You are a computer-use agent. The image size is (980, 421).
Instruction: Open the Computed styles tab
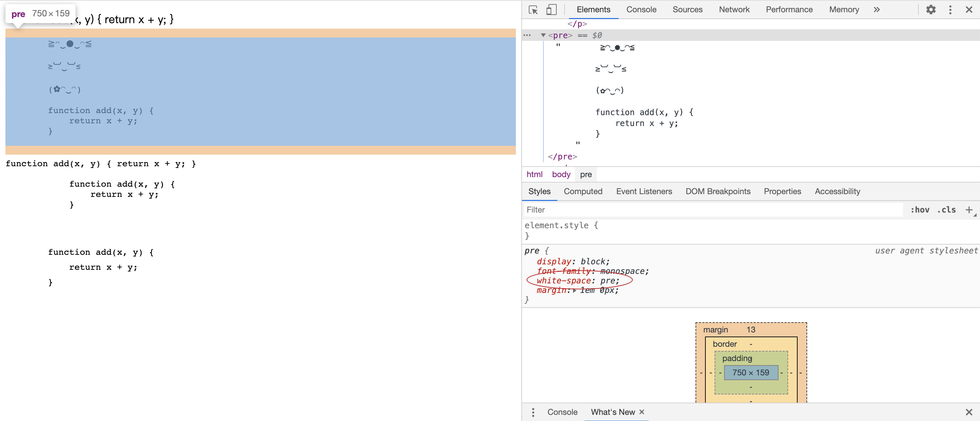[x=583, y=191]
